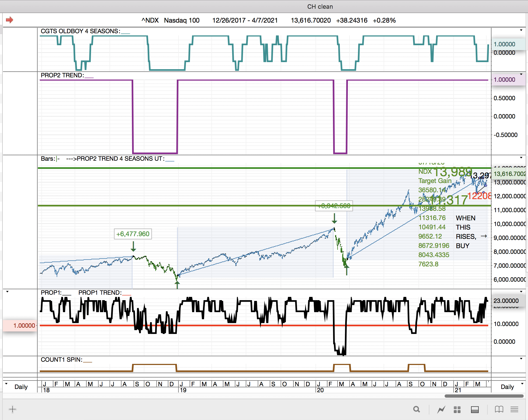Image resolution: width=528 pixels, height=420 pixels.
Task: Click the list lines icon at bottom right
Action: coord(514,409)
